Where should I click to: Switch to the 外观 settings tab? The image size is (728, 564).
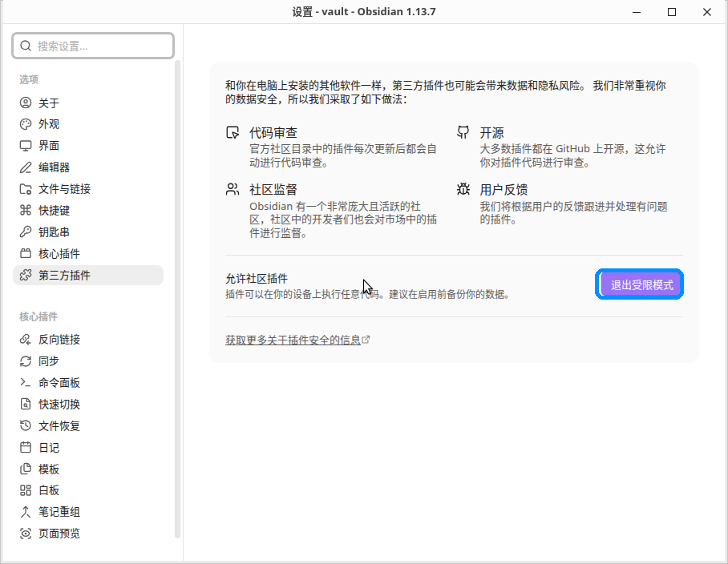88,124
